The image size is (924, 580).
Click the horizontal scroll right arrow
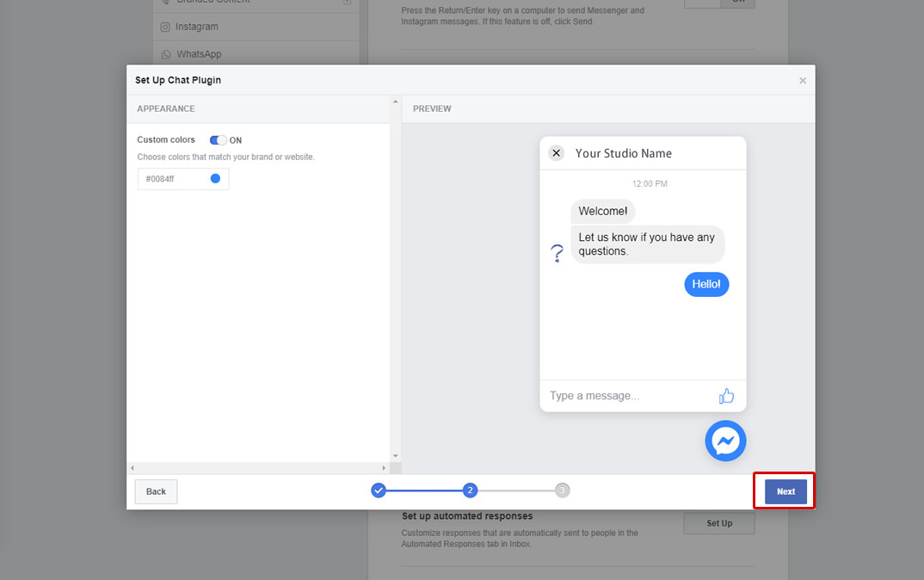(x=384, y=468)
